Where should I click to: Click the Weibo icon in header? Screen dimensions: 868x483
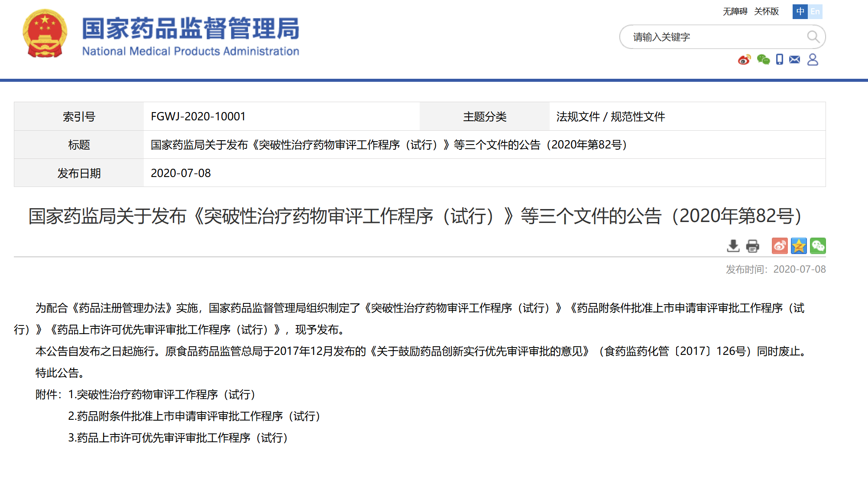tap(744, 60)
